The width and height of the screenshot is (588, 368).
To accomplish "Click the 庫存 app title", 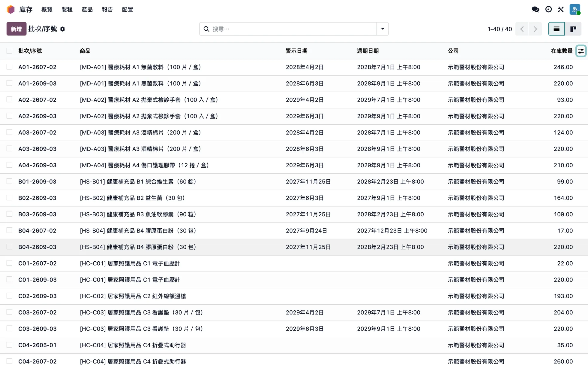I will coord(26,9).
